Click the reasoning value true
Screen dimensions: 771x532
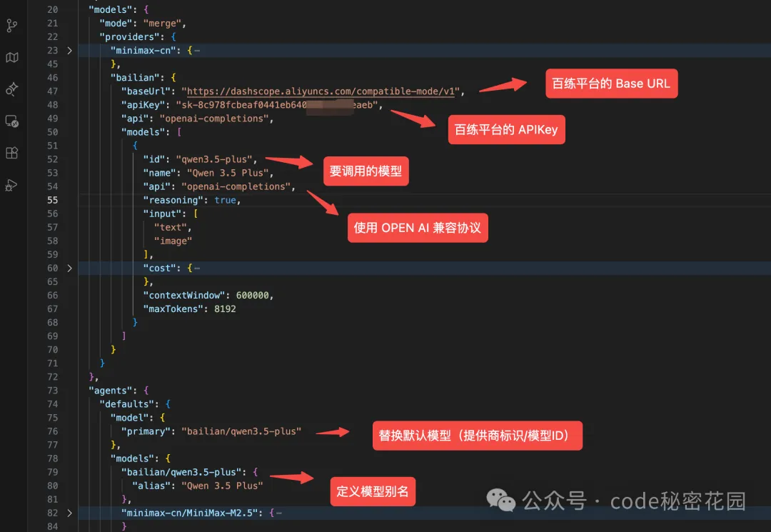tap(225, 200)
